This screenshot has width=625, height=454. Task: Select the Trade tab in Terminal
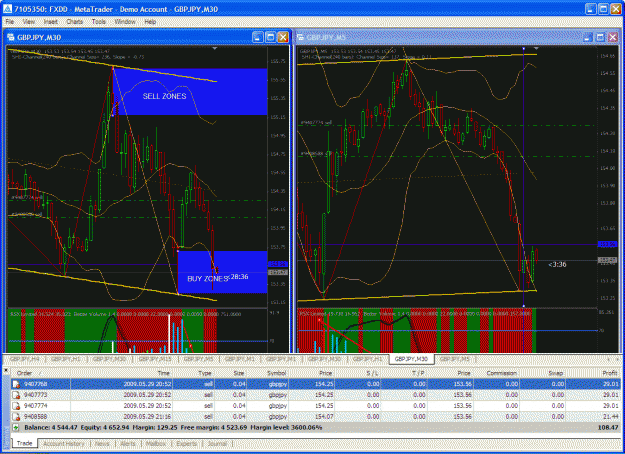point(25,443)
